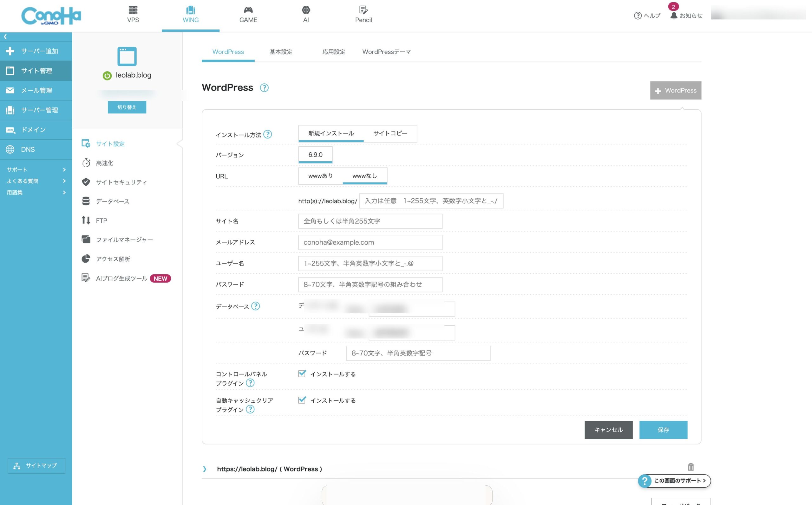The height and width of the screenshot is (505, 812).
Task: Open アクセス解析 in the side menu
Action: pos(113,259)
